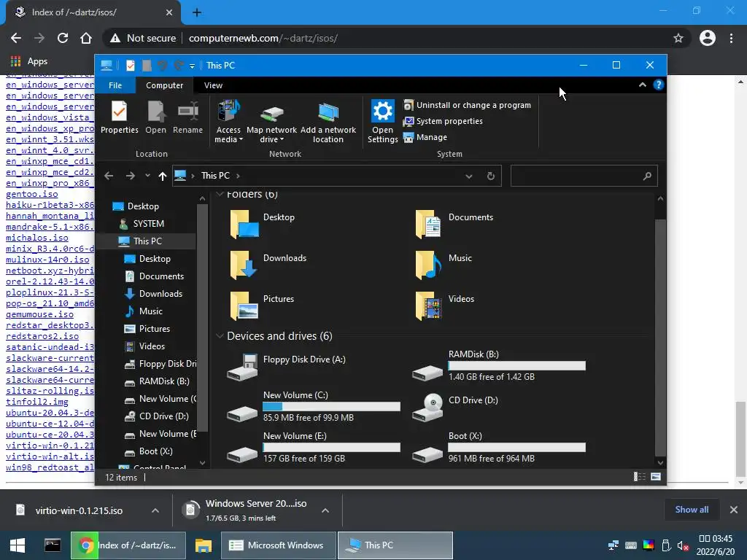Select This PC in navigation pane

tap(146, 241)
